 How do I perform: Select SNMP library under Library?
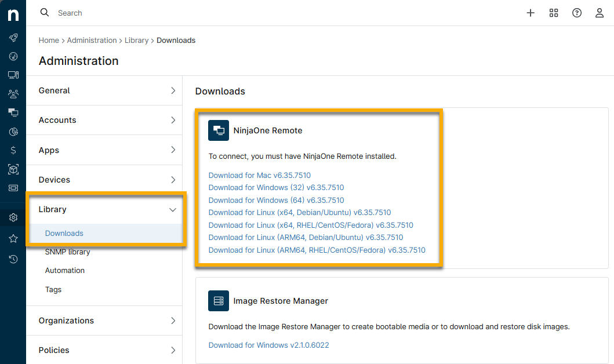point(68,252)
